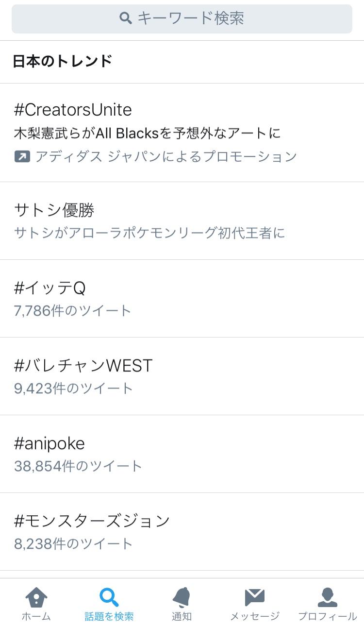The width and height of the screenshot is (364, 626).
Task: Switch to the メッセージ tab label
Action: tap(254, 616)
